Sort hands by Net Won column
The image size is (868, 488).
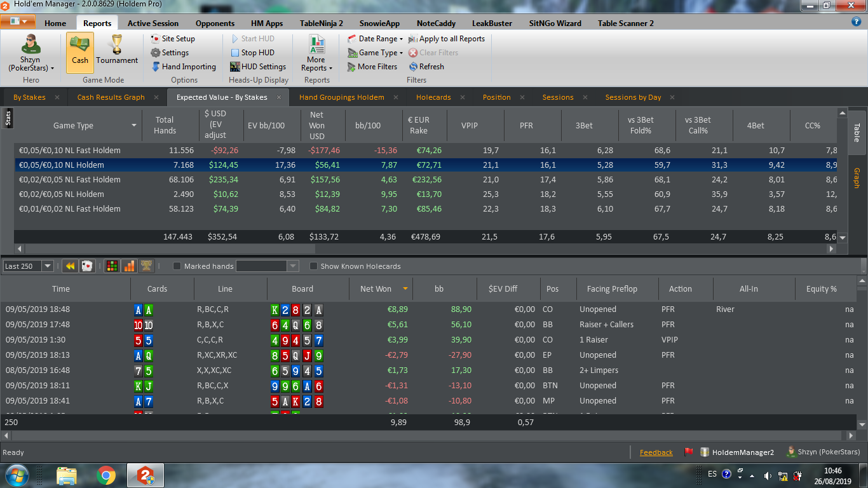point(381,288)
